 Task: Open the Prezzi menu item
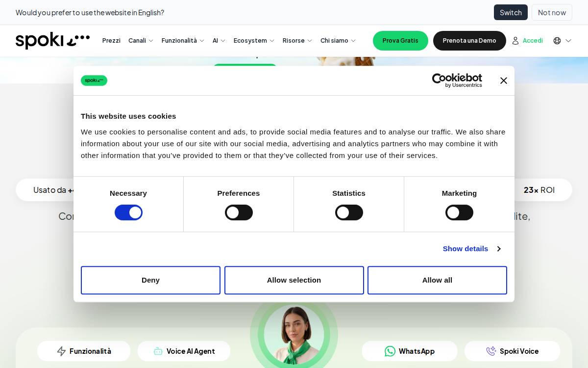click(x=111, y=41)
